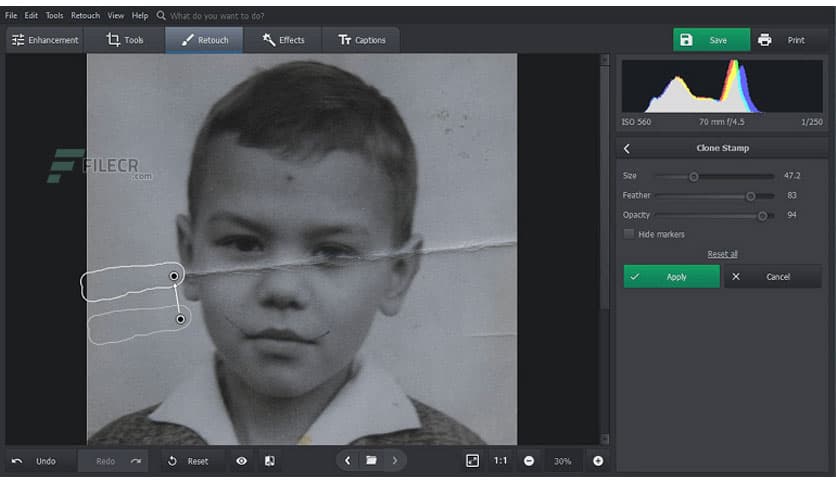Image resolution: width=836 pixels, height=484 pixels.
Task: Click the green Save button
Action: (x=711, y=40)
